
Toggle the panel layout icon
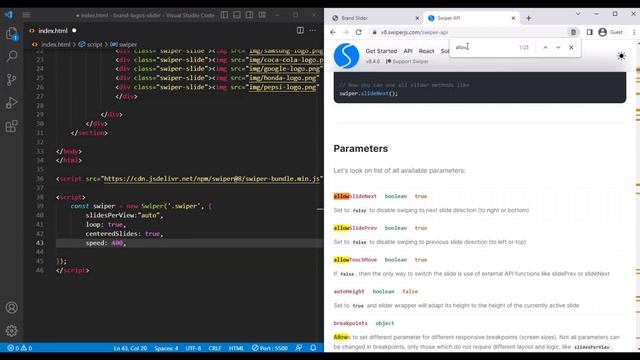pos(237,15)
